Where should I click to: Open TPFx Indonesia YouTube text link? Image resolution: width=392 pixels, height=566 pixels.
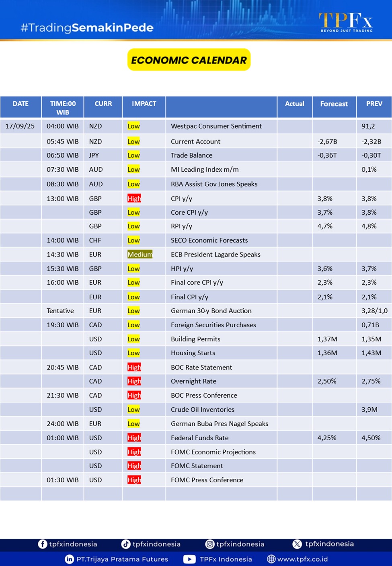coord(226,559)
